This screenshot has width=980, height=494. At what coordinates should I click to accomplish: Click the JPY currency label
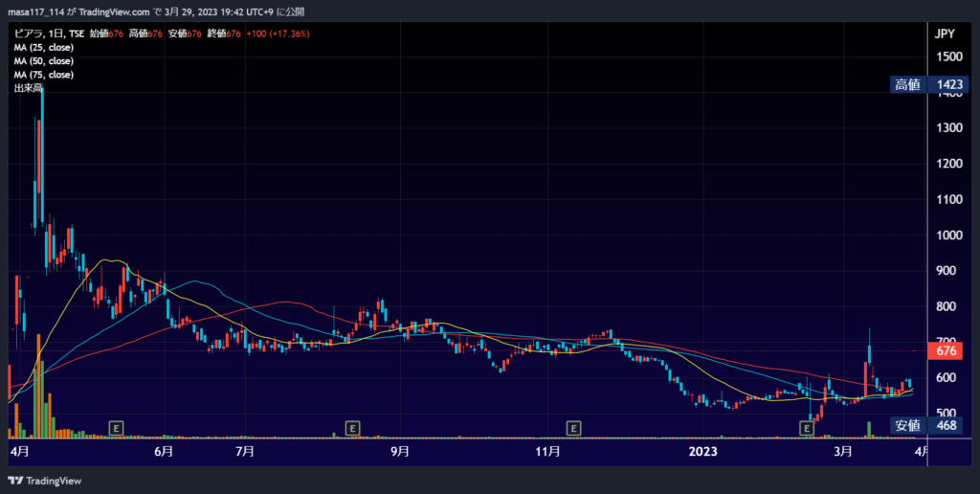click(945, 34)
